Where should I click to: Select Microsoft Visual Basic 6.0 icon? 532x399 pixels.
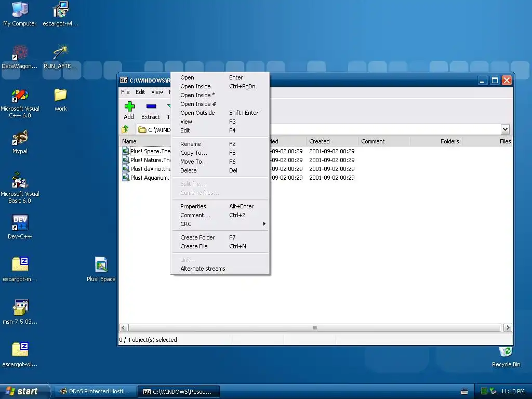(x=20, y=180)
